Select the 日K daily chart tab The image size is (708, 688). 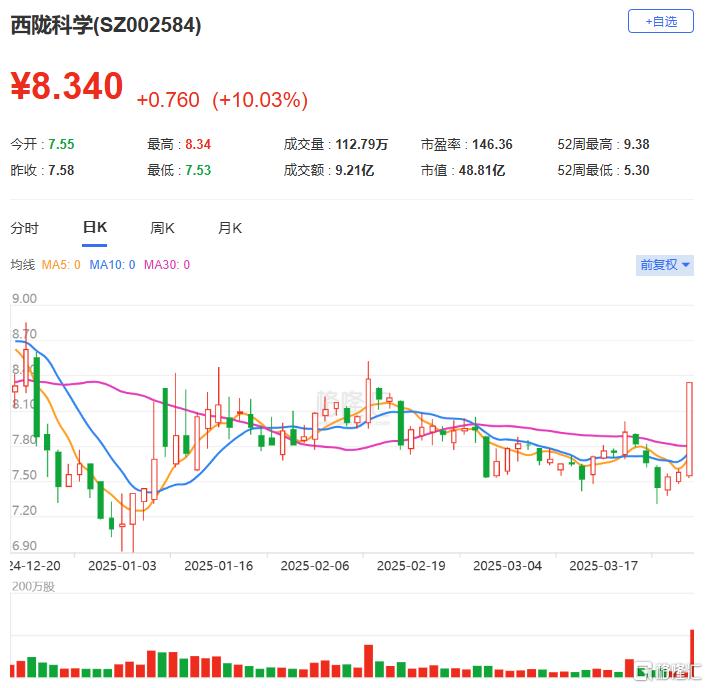(94, 227)
